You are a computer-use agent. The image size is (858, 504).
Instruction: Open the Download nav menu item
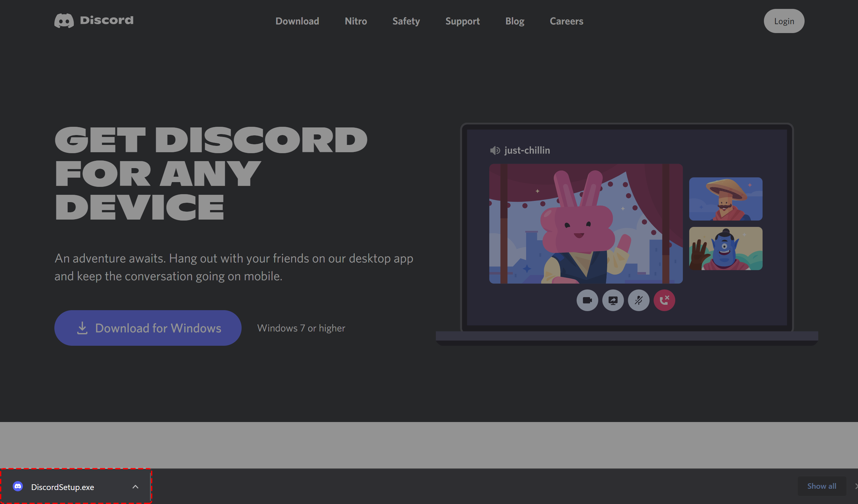[297, 21]
